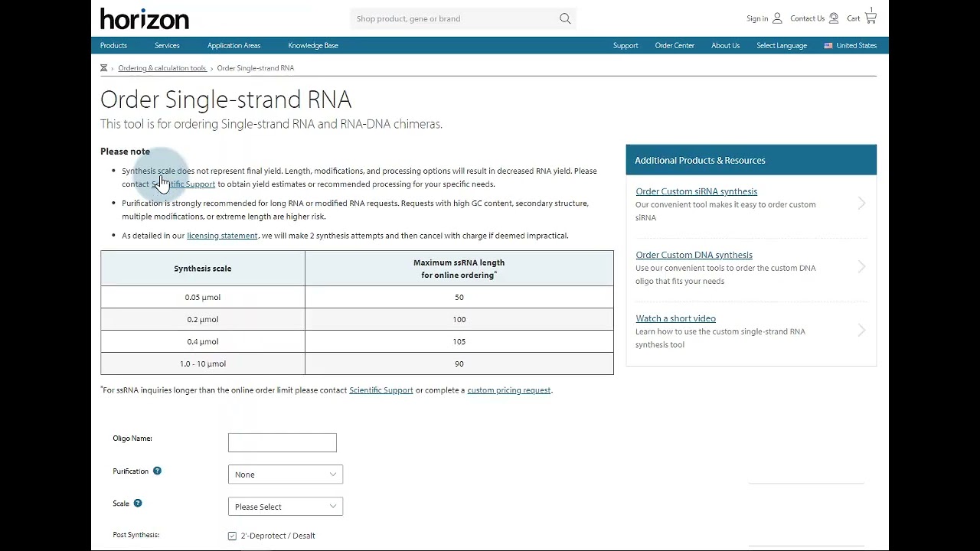This screenshot has width=980, height=551.
Task: Click the maximum length value 90
Action: pos(459,364)
